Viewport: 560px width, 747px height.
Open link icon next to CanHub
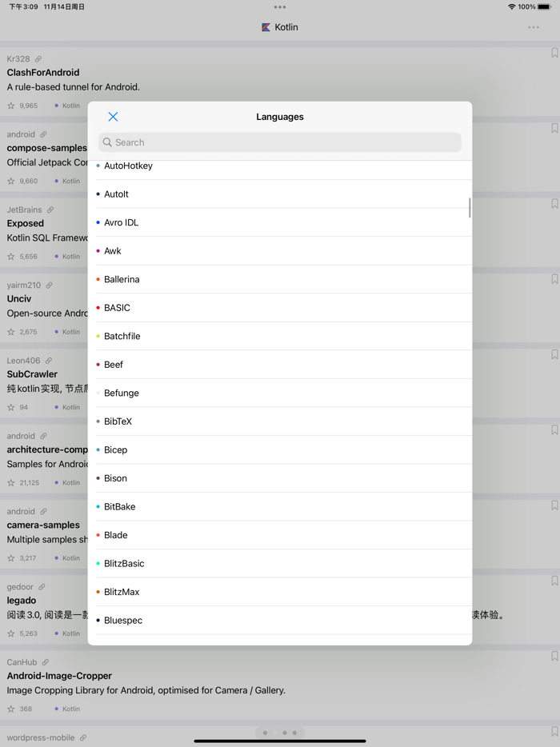tap(46, 662)
